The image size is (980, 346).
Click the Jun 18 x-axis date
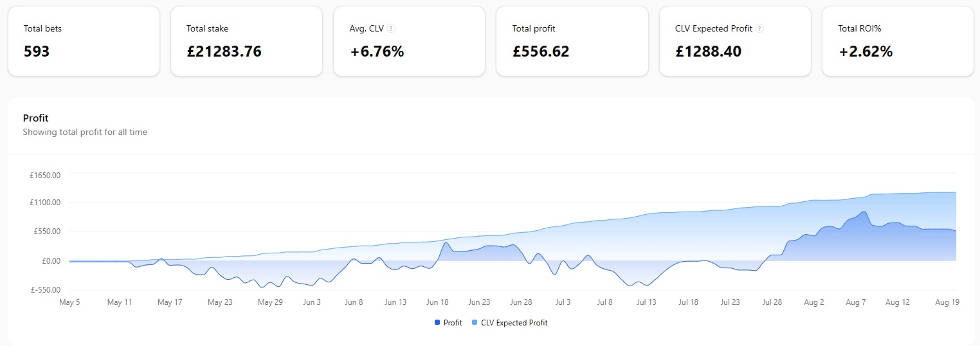click(x=437, y=302)
